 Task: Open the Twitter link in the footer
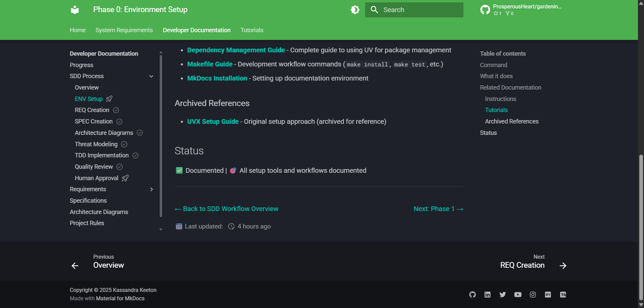502,294
